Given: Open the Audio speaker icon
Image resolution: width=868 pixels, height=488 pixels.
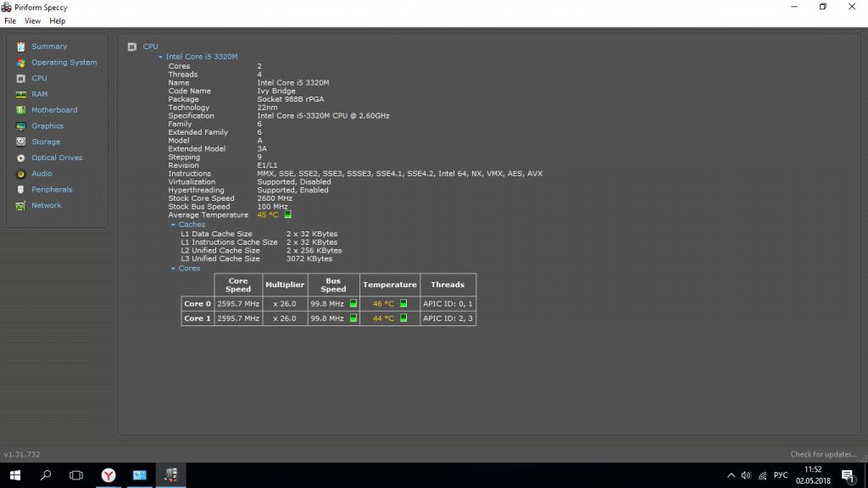Looking at the screenshot, I should coord(21,174).
